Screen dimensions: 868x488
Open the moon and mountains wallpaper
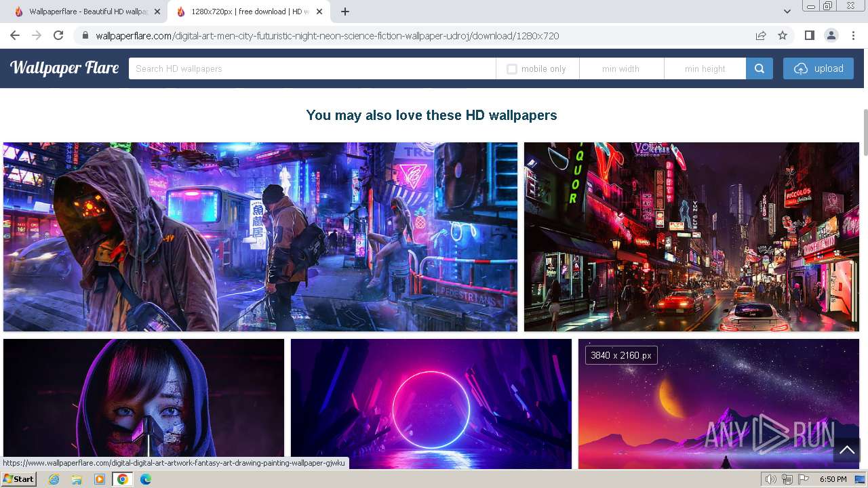719,403
